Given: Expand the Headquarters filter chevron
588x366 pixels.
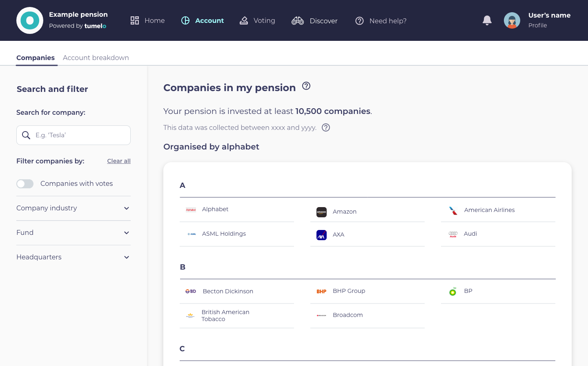Looking at the screenshot, I should pos(127,257).
